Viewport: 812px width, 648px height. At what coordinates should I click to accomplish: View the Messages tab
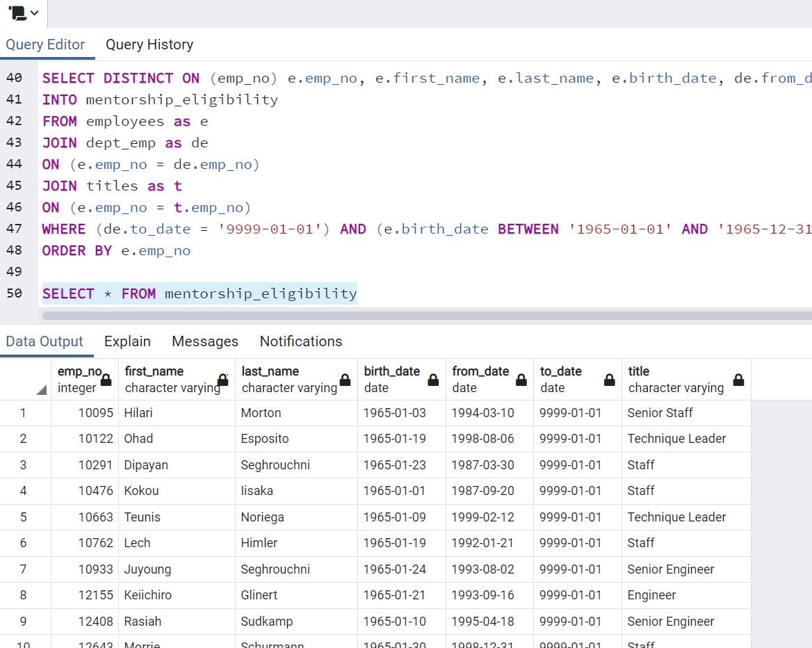tap(204, 341)
